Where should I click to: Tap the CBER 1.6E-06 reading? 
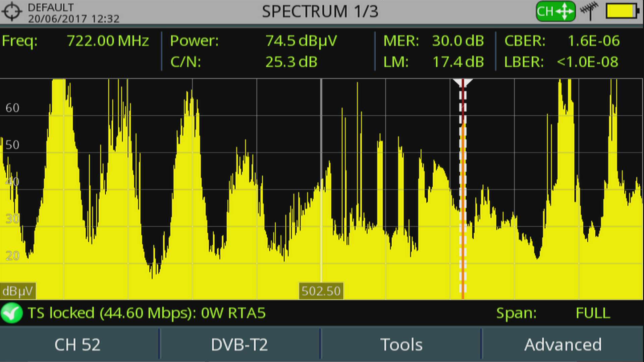[593, 41]
